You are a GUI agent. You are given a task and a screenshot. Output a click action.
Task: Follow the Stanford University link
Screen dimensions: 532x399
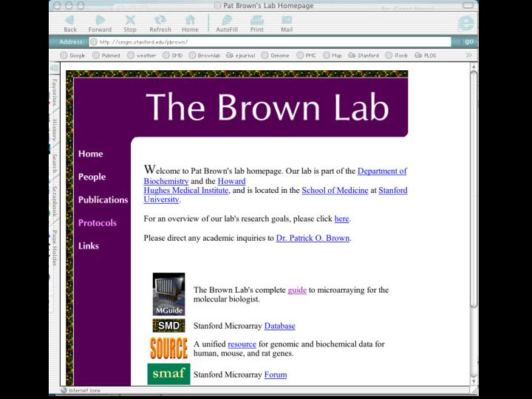pos(393,191)
